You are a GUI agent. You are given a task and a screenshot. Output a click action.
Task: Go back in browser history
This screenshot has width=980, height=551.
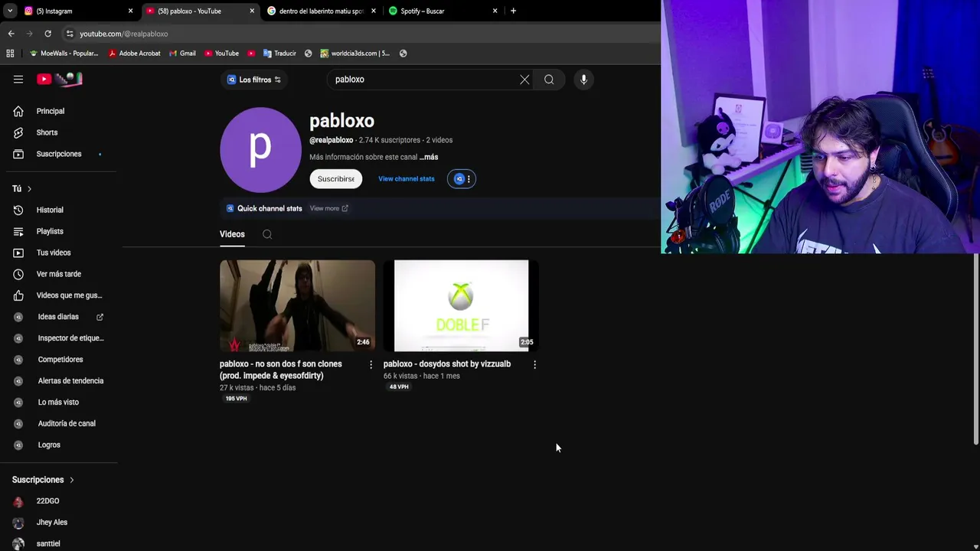(x=11, y=34)
